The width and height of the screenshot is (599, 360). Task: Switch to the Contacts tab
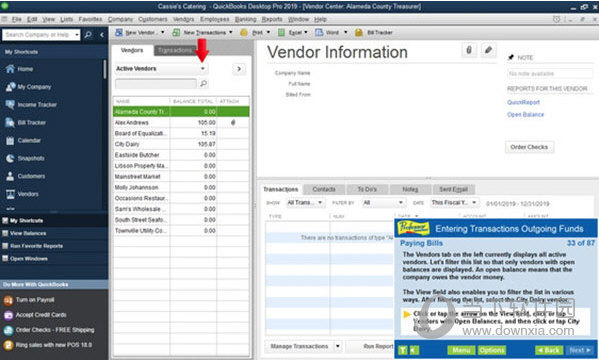(x=324, y=189)
